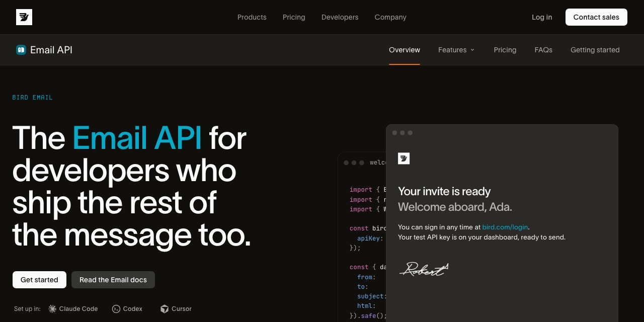This screenshot has height=322, width=644.
Task: Click the Email API title text
Action: (51, 50)
